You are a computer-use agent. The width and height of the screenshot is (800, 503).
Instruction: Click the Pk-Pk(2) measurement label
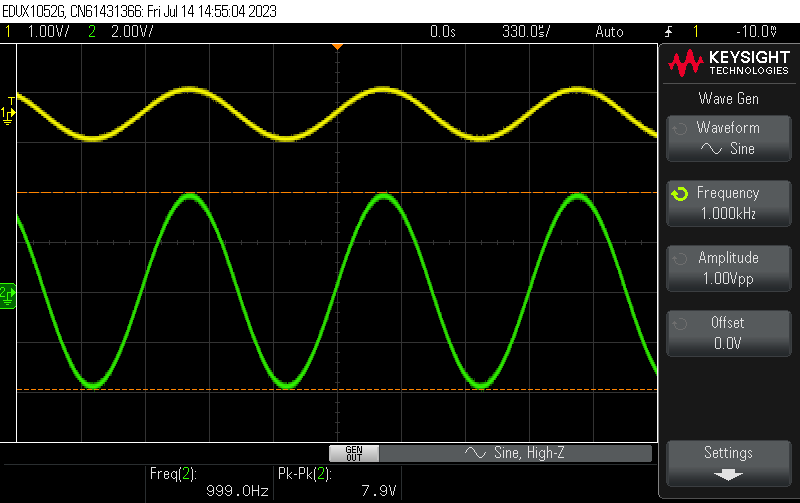(x=305, y=474)
